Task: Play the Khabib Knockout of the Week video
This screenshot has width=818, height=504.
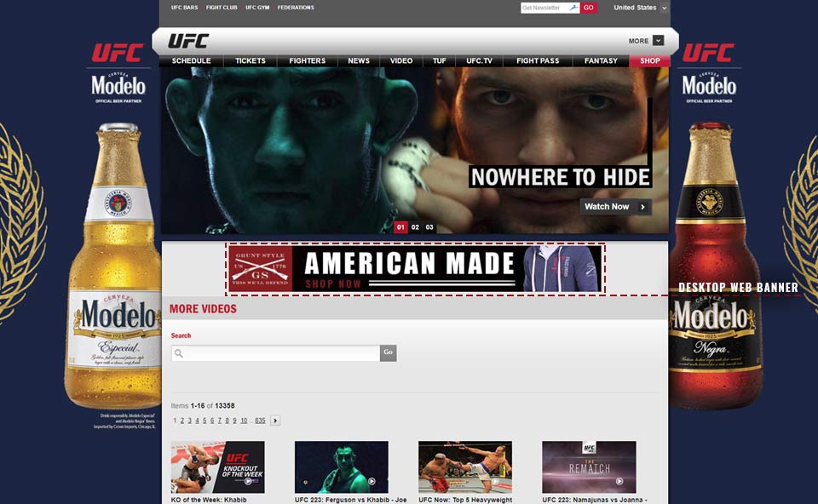Action: [x=216, y=467]
